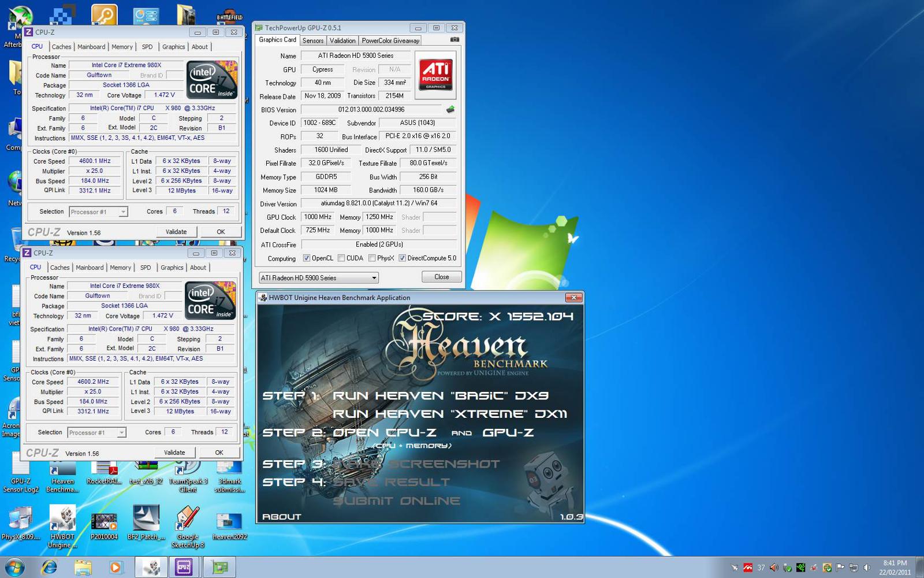
Task: Switch to HWBOT Heaven taskbar button
Action: (x=151, y=567)
